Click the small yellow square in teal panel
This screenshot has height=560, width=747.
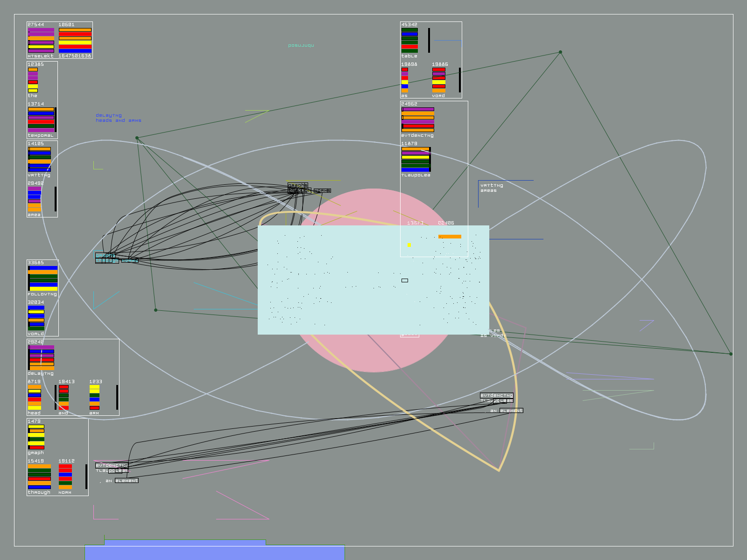[x=409, y=245]
